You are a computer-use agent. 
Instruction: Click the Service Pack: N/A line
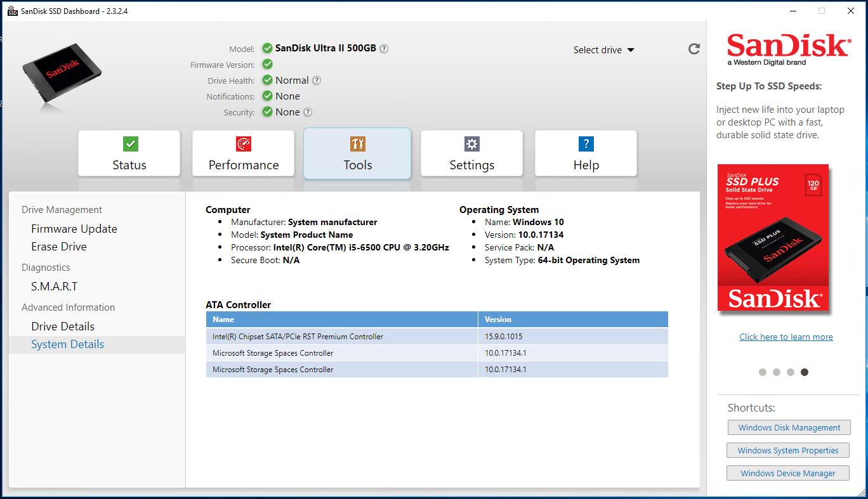click(x=520, y=247)
